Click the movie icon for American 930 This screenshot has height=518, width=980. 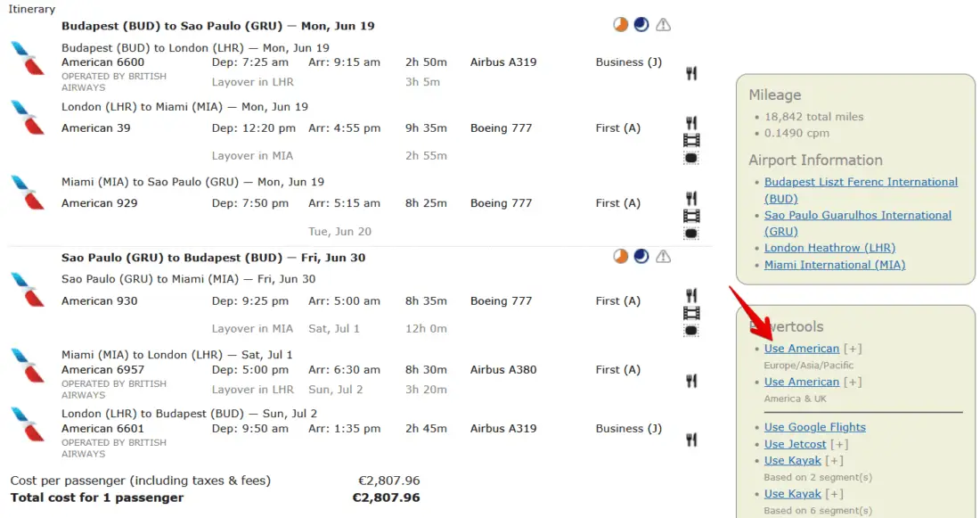691,313
